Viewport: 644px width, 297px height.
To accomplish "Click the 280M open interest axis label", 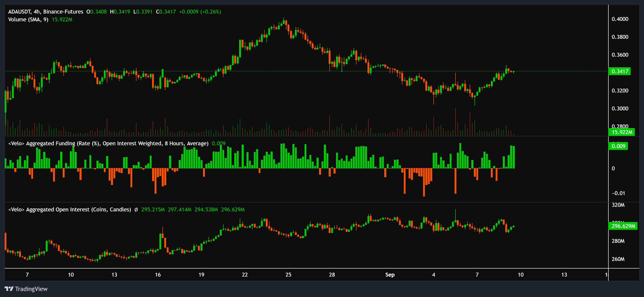I will pyautogui.click(x=618, y=241).
